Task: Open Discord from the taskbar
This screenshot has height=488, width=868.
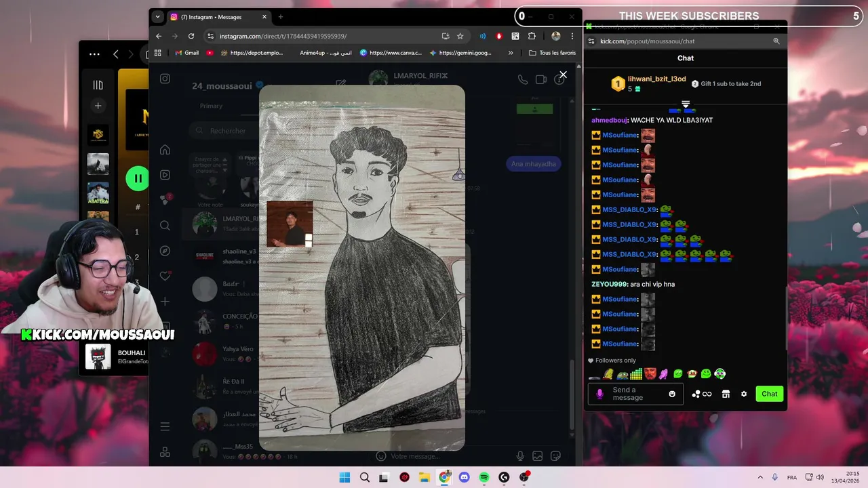Action: coord(465,477)
